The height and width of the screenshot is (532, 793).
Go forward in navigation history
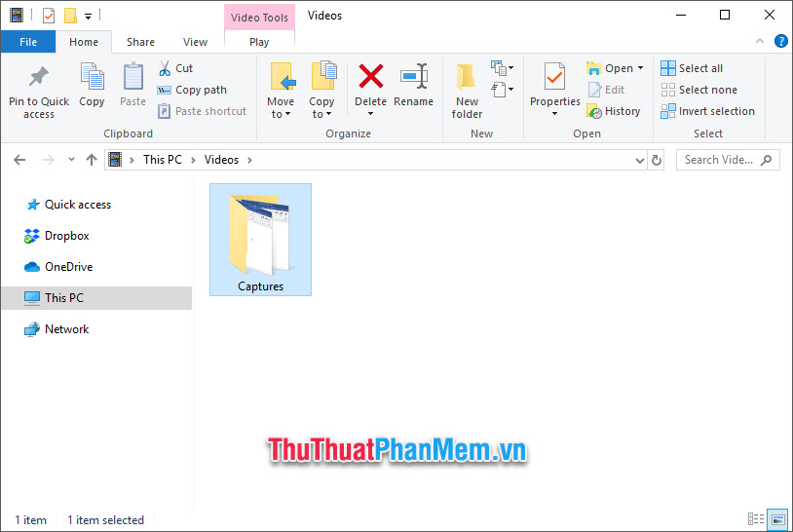point(48,161)
